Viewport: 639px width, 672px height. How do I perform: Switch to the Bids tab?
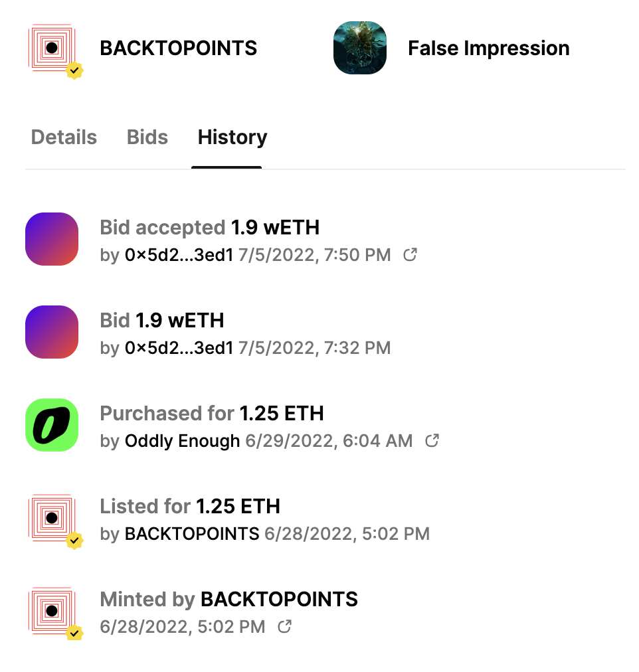[147, 137]
